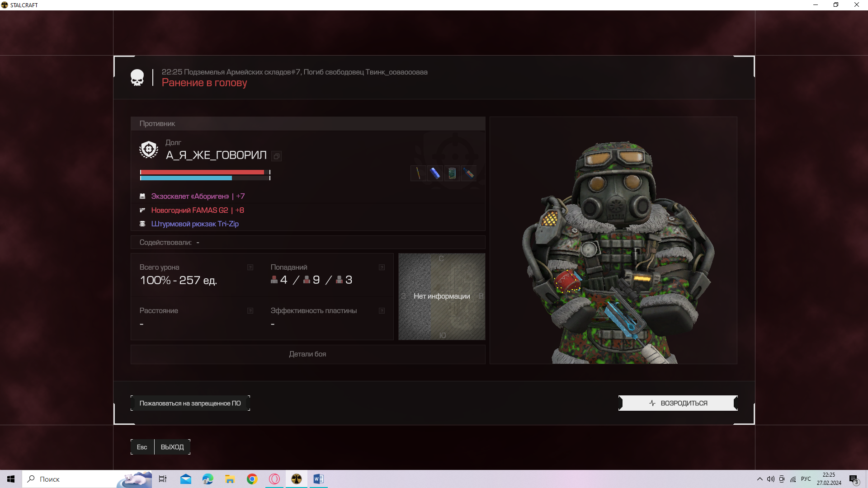Select the bottle consumable icon
Image resolution: width=868 pixels, height=488 pixels.
pyautogui.click(x=468, y=174)
